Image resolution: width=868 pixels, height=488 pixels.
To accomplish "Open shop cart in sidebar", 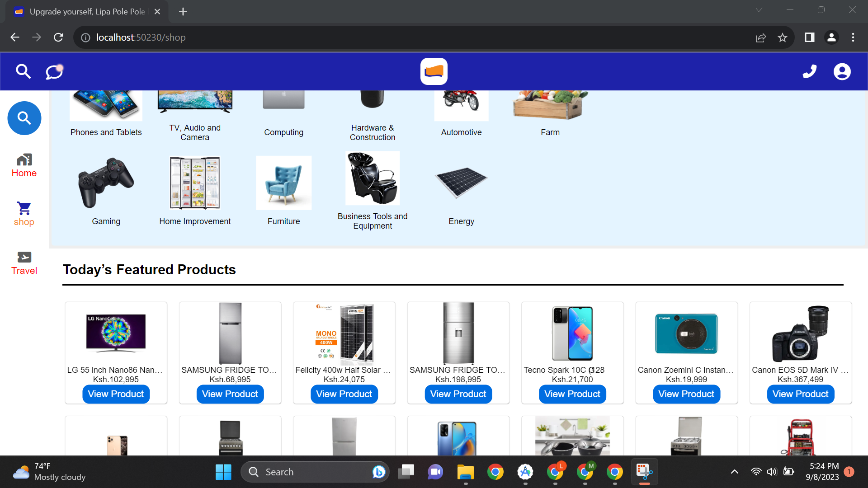I will 24,214.
